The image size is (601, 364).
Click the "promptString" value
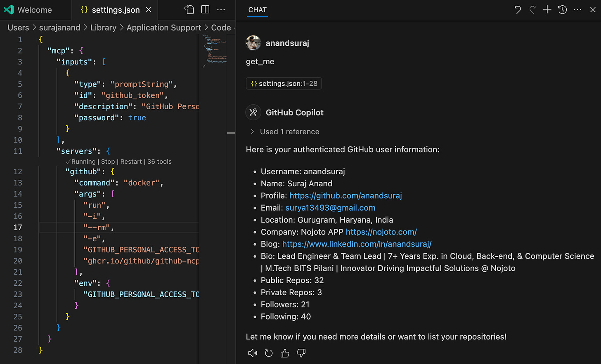[142, 84]
